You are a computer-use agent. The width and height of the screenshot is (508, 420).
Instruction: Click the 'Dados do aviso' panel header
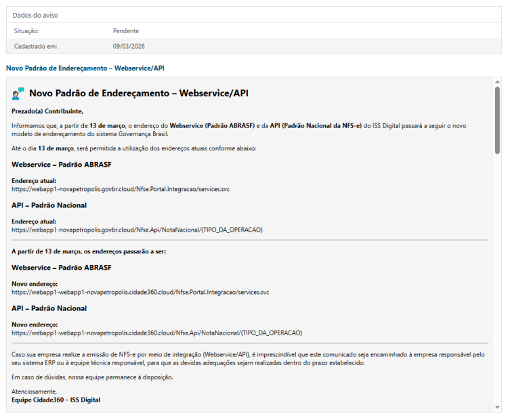(254, 15)
